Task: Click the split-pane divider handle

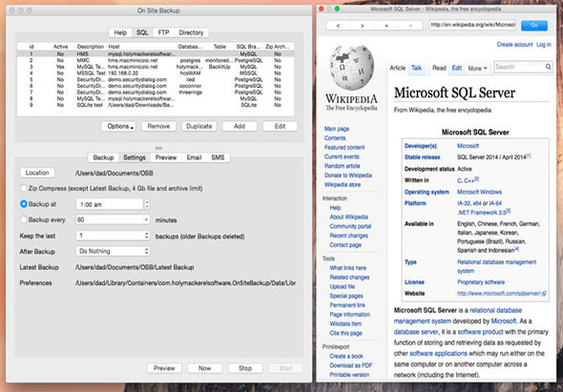Action: [158, 148]
